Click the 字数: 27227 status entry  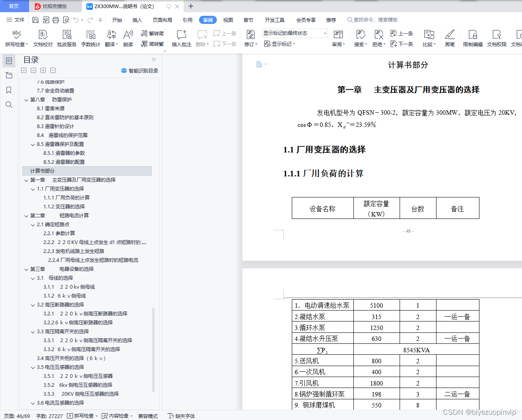pos(49,416)
